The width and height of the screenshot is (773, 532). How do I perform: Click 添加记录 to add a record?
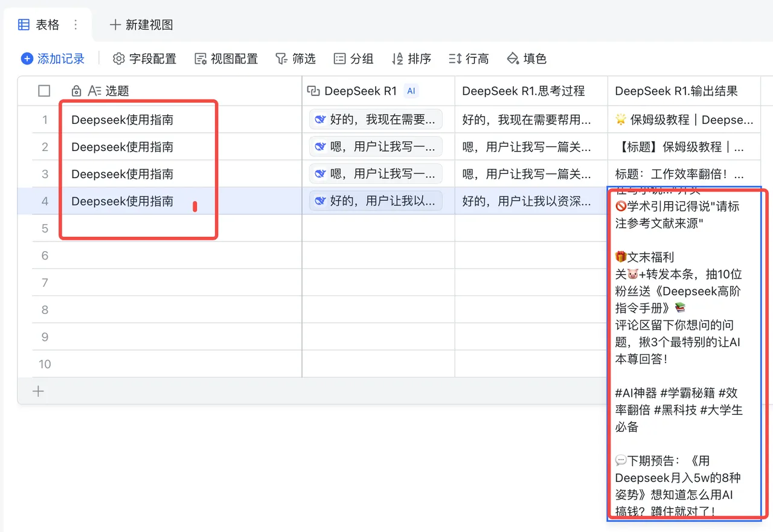coord(53,59)
